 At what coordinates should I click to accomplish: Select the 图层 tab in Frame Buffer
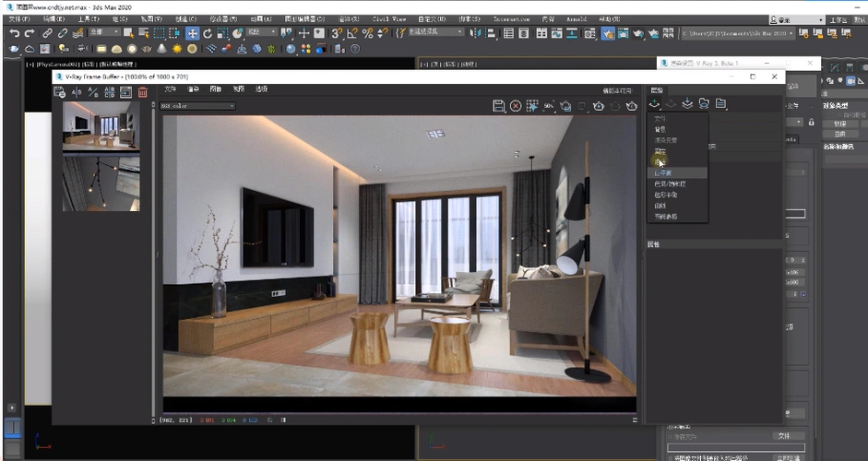coord(657,90)
